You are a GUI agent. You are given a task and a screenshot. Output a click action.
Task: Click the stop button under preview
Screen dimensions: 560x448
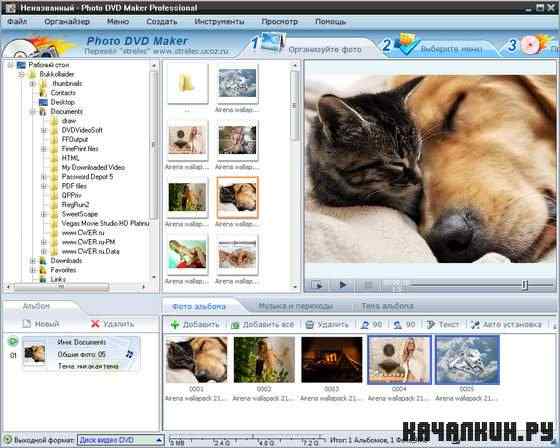point(369,285)
